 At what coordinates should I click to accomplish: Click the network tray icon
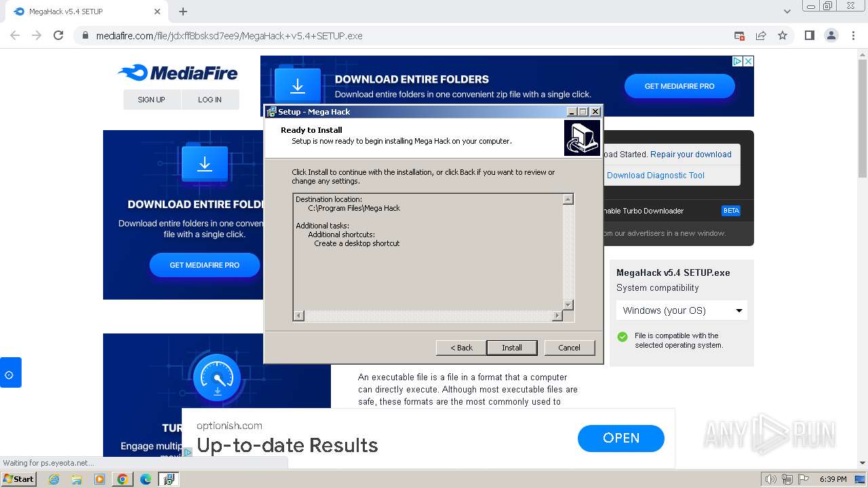point(787,479)
